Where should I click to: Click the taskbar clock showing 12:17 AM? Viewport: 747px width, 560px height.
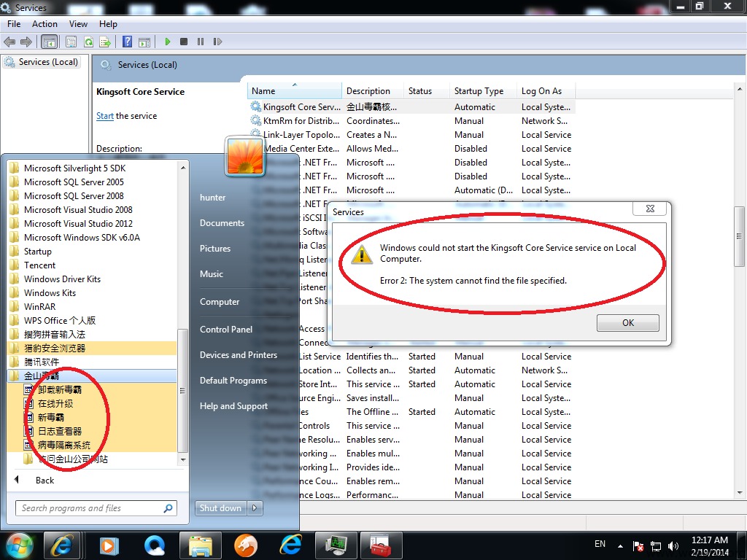pos(710,546)
